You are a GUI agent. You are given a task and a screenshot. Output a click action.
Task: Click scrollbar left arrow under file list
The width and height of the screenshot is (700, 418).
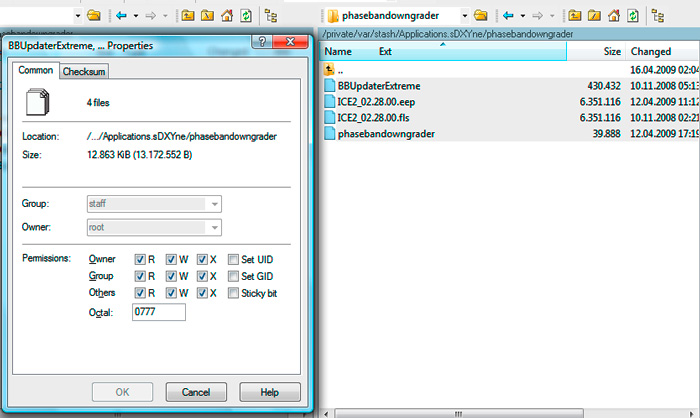click(x=326, y=414)
